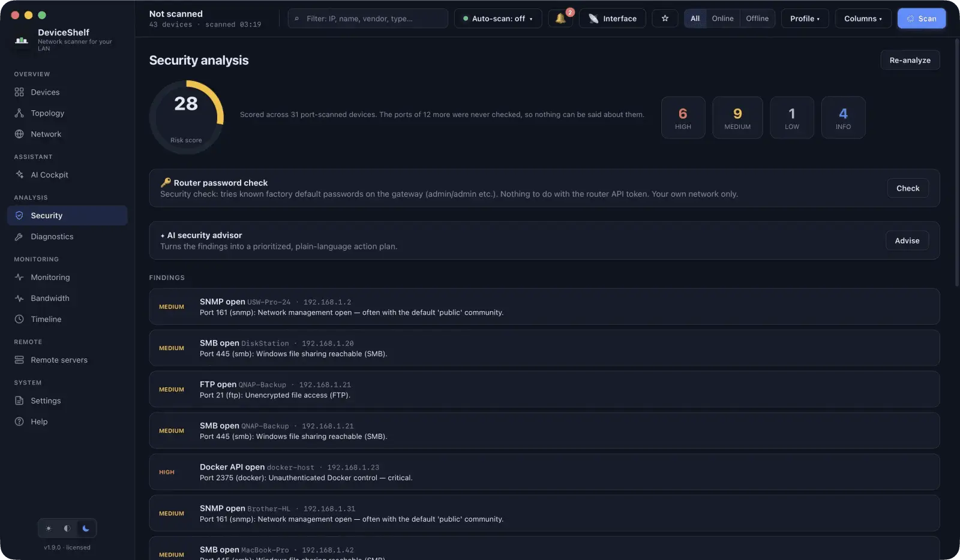Click the Devices grid icon in sidebar

click(x=19, y=92)
